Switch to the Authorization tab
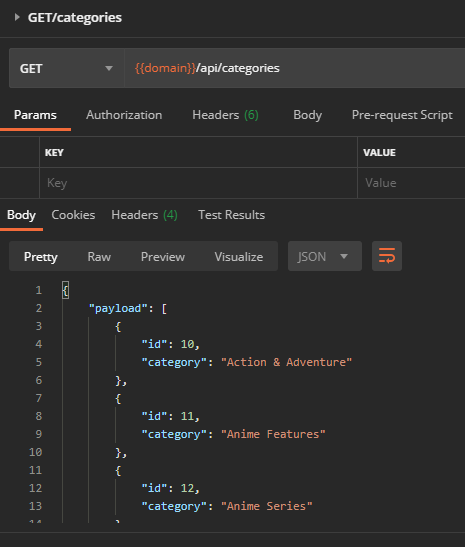Image resolution: width=465 pixels, height=547 pixels. [x=124, y=115]
